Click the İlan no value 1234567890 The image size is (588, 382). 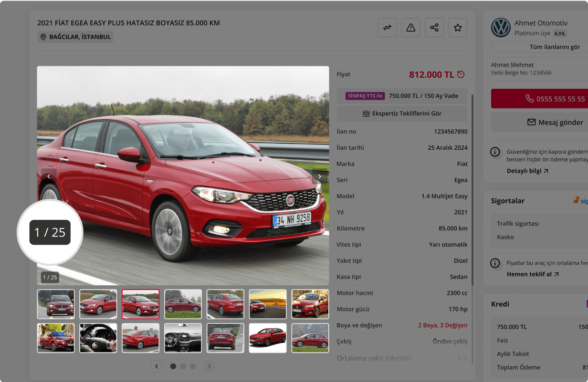click(451, 132)
